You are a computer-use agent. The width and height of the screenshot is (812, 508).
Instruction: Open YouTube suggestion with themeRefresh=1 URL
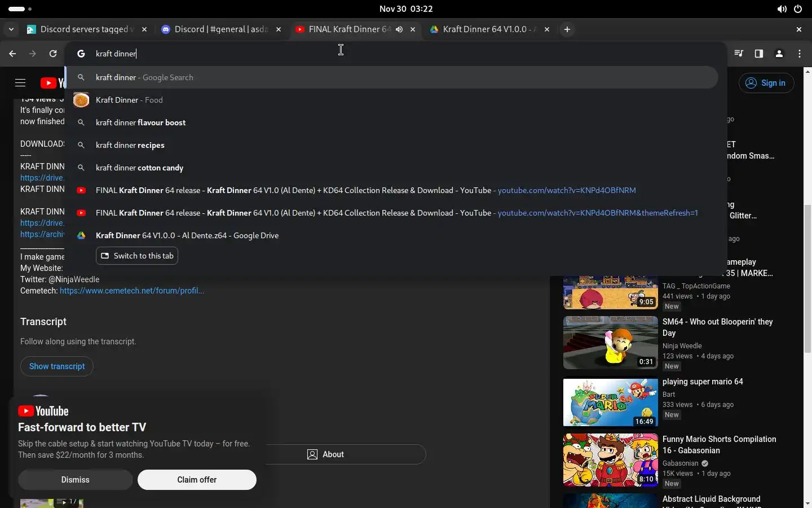click(391, 213)
